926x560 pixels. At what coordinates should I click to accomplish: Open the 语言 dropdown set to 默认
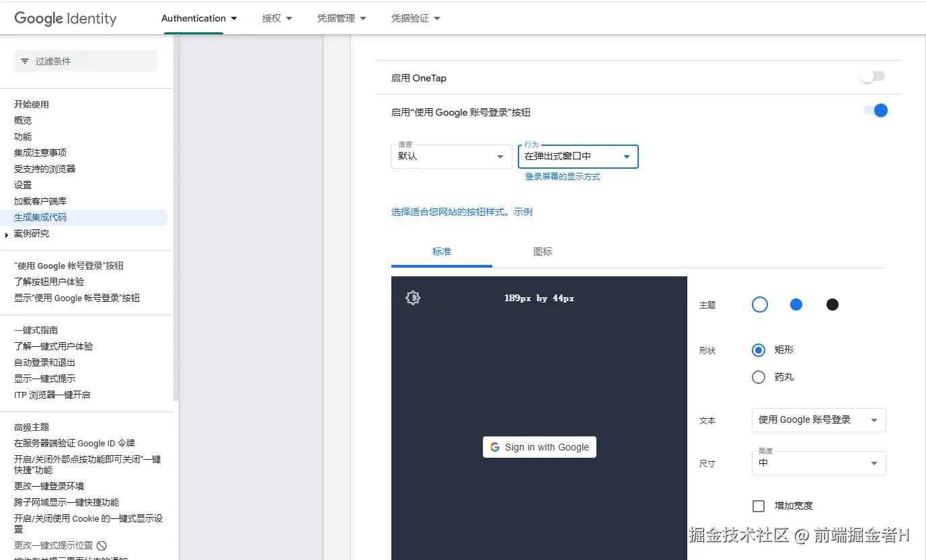(452, 156)
